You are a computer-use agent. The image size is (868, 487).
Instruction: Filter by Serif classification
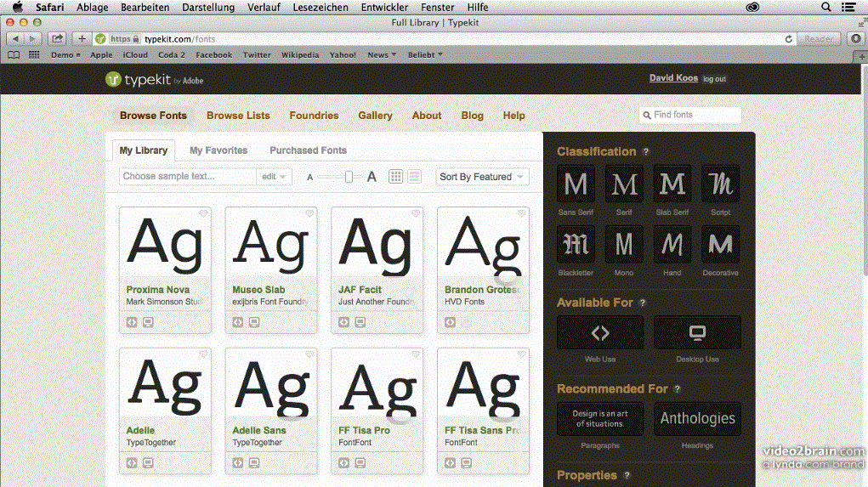coord(624,184)
